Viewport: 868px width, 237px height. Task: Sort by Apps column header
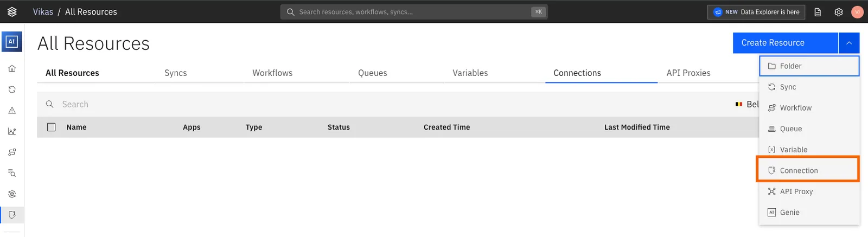point(192,127)
